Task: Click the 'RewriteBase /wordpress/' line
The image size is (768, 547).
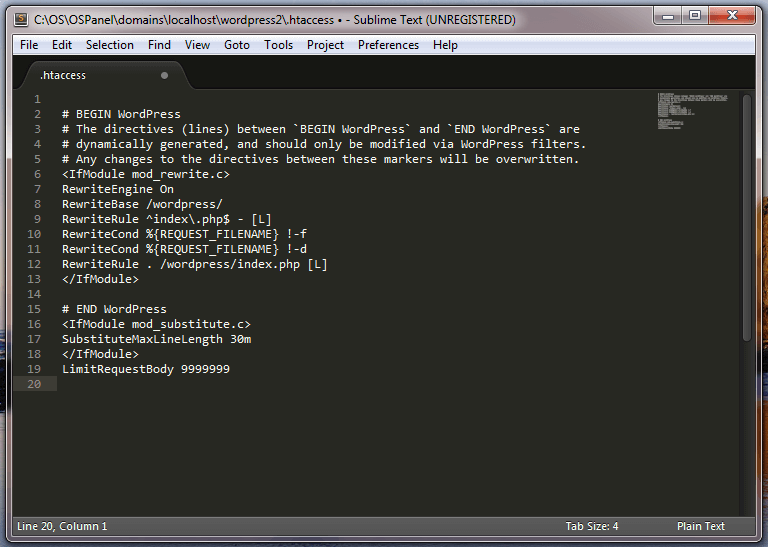Action: [143, 204]
